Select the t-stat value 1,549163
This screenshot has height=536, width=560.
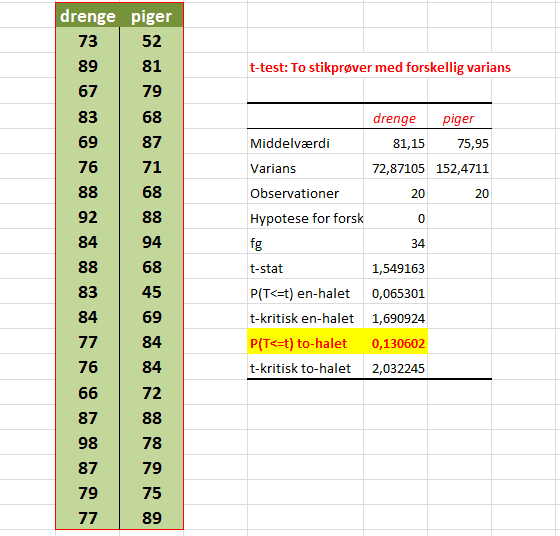395,268
